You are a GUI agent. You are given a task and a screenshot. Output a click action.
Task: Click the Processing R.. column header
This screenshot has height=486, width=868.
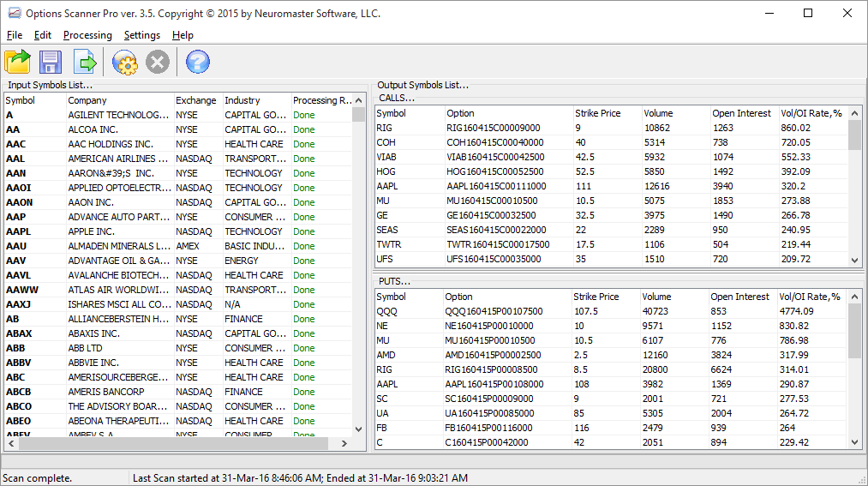(321, 100)
